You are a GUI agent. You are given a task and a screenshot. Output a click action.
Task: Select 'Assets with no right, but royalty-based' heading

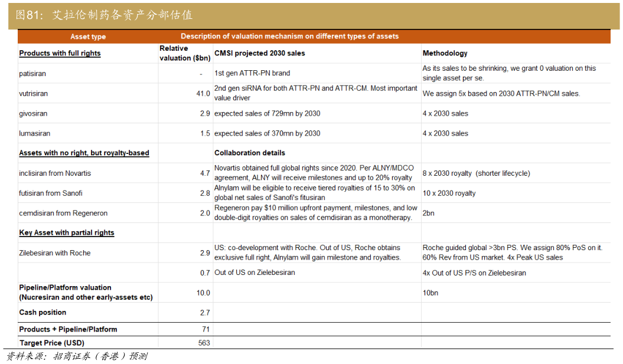point(84,153)
